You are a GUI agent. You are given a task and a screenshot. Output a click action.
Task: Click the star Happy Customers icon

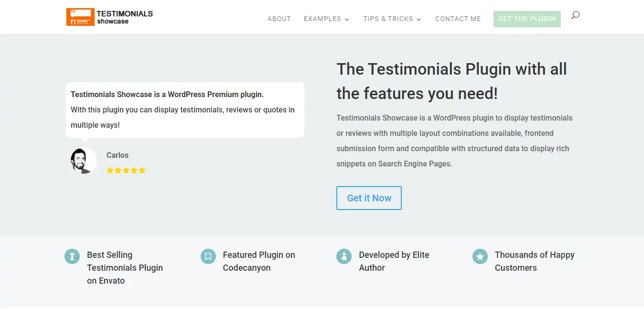point(480,256)
